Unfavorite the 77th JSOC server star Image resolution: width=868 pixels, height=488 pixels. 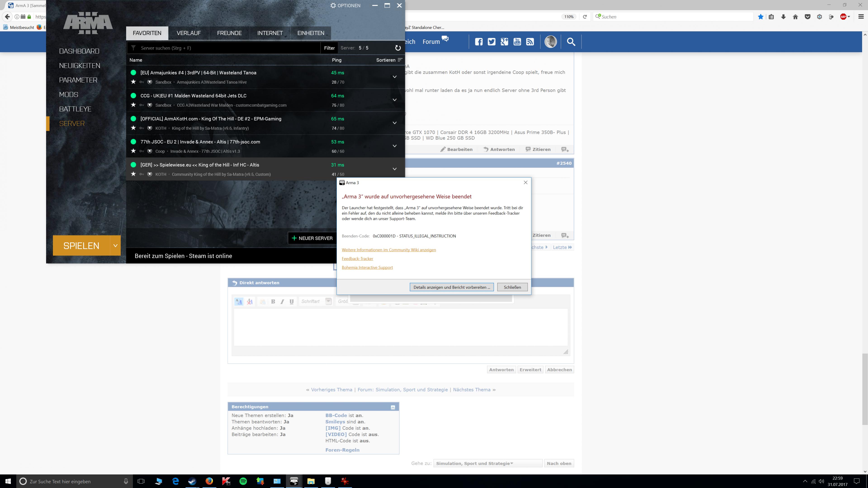click(133, 151)
